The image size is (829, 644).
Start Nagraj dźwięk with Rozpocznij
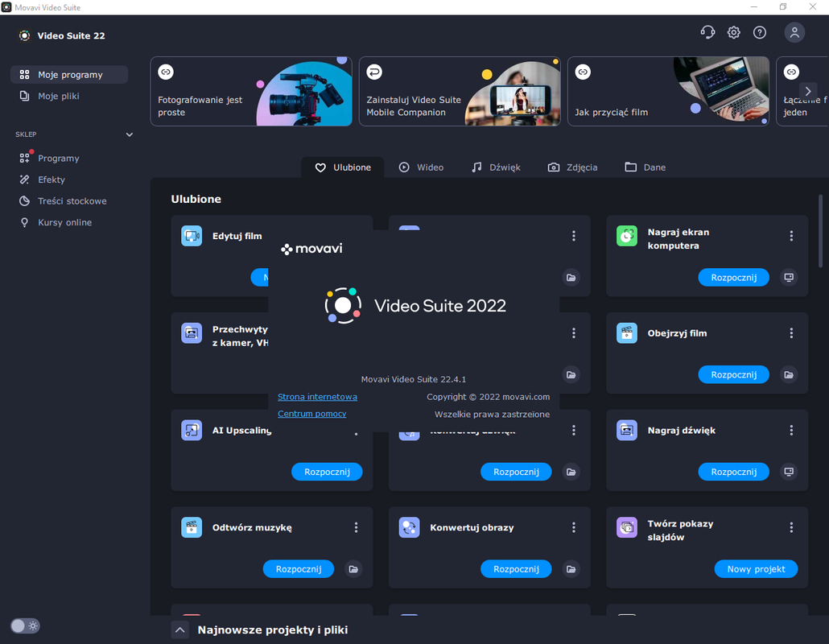[733, 472]
